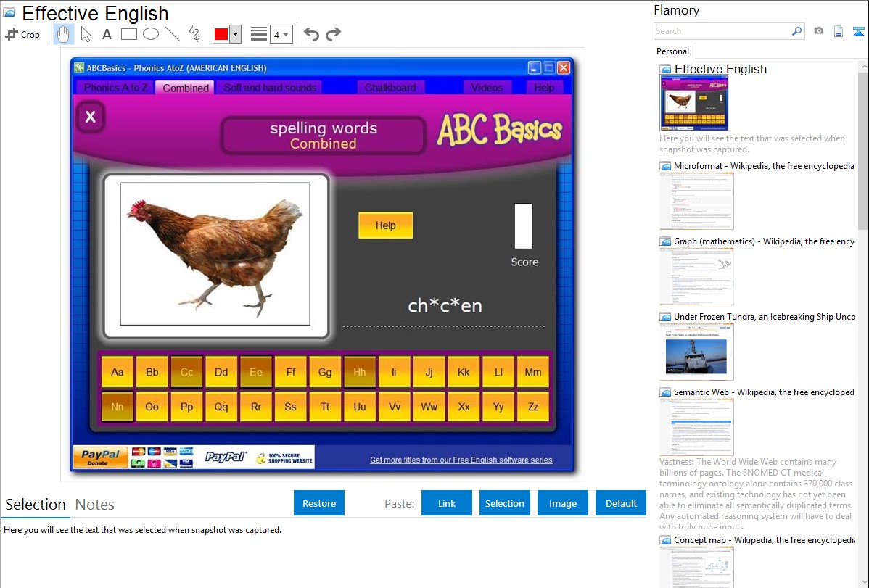This screenshot has height=588, width=869.
Task: Click the new page icon in Flamory
Action: pyautogui.click(x=839, y=31)
